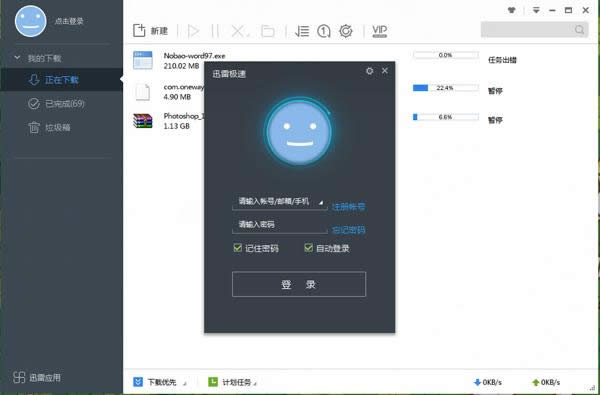Click 点击登录 text in sidebar
The width and height of the screenshot is (600, 395).
(x=69, y=21)
